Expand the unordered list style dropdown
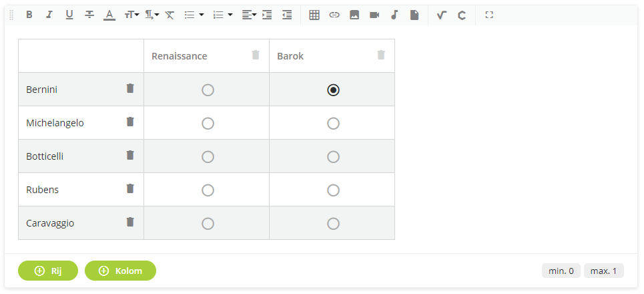Viewport: 644px width, 294px height. click(x=194, y=15)
